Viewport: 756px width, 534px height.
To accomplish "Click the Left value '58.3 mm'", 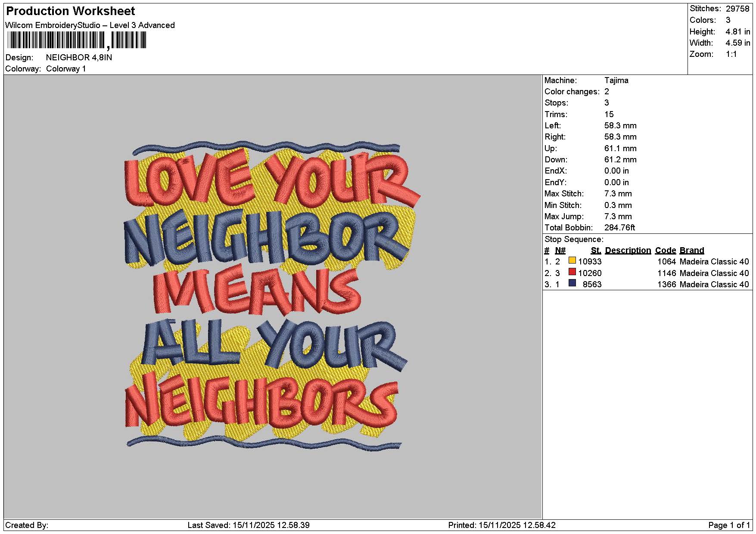I will [x=620, y=126].
